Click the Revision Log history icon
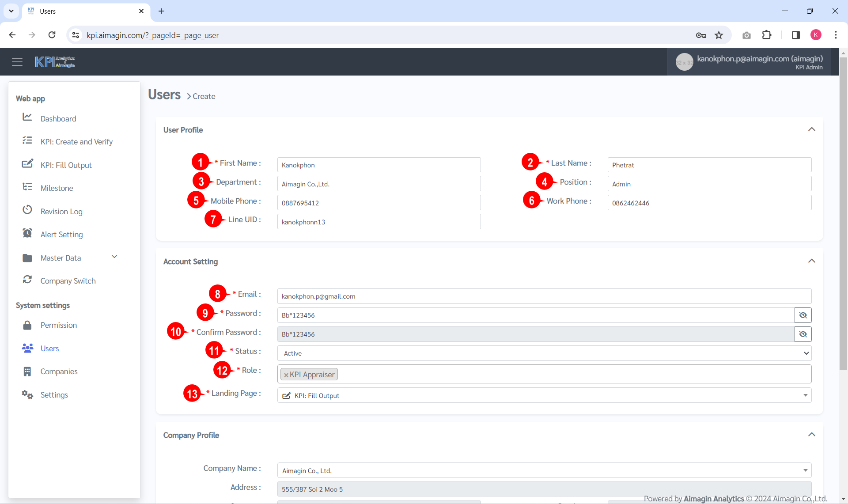This screenshot has width=848, height=504. click(x=27, y=210)
